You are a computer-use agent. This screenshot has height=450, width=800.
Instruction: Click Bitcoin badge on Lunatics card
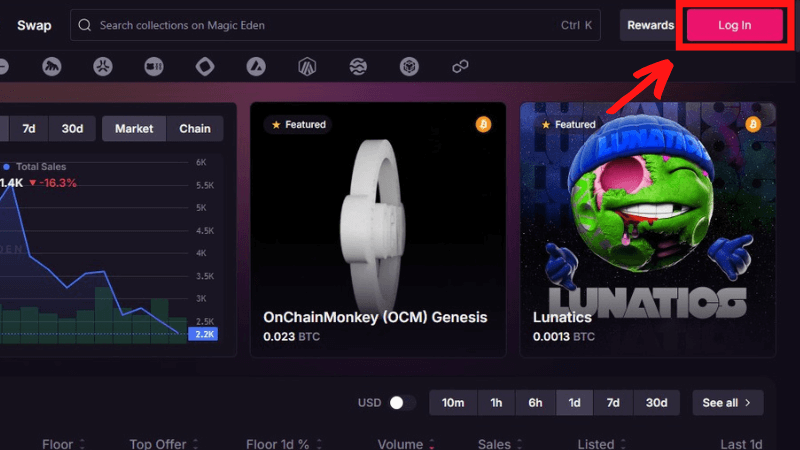tap(753, 124)
